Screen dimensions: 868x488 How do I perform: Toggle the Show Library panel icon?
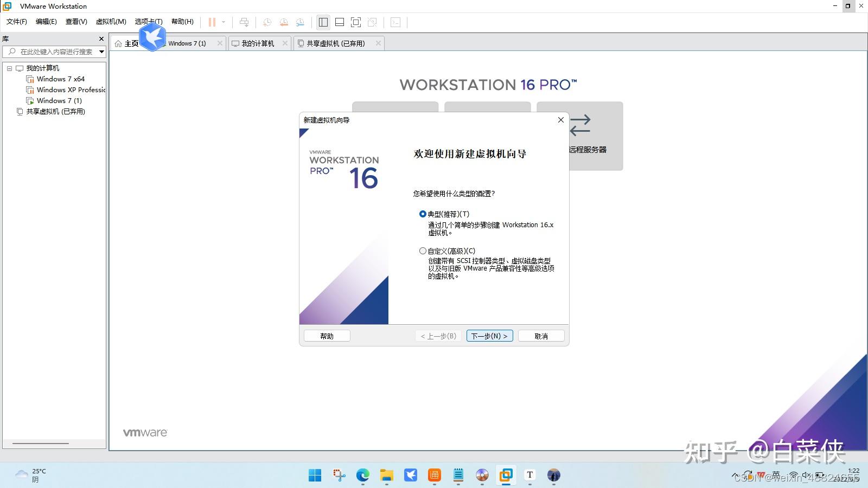pos(323,22)
